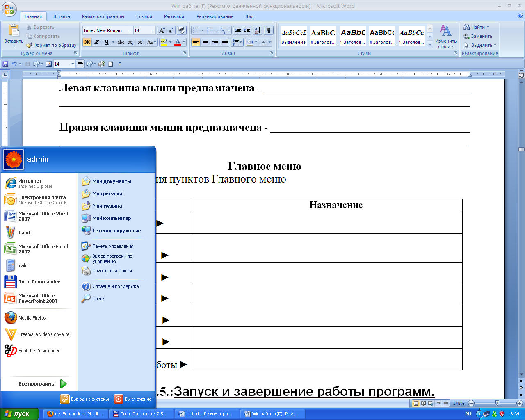This screenshot has width=525, height=420.
Task: Click the numbered list icon
Action: (x=210, y=30)
